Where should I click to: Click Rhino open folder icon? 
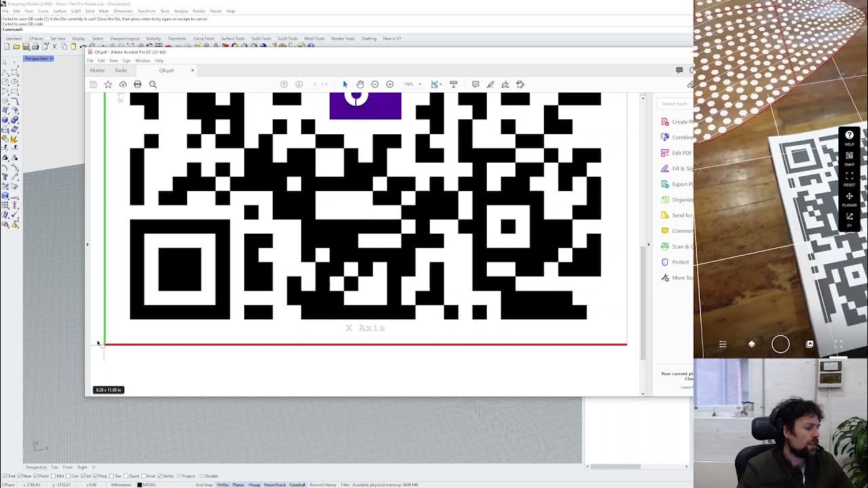(x=16, y=47)
